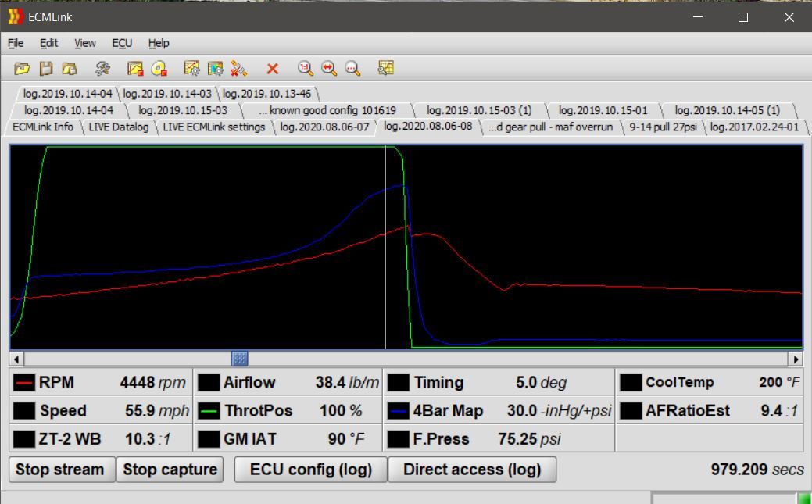This screenshot has height=504, width=812.
Task: Open the gear pull - maf overrun tab
Action: click(550, 127)
